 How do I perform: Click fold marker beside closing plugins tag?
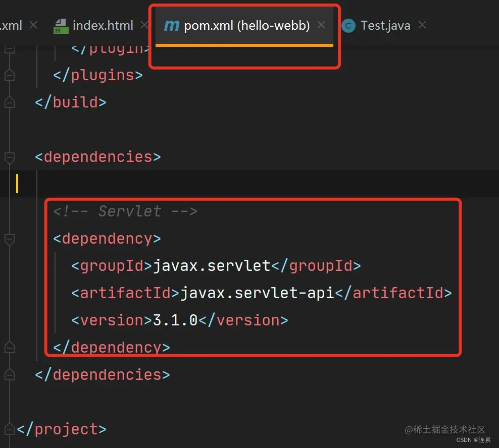(x=10, y=75)
